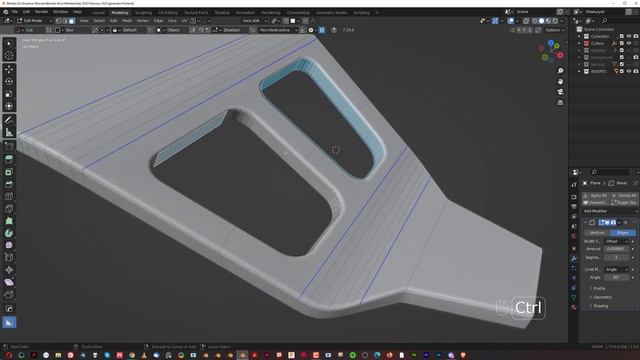Screen dimensions: 640x360
Task: Select the Measure tool
Action: coord(9,132)
